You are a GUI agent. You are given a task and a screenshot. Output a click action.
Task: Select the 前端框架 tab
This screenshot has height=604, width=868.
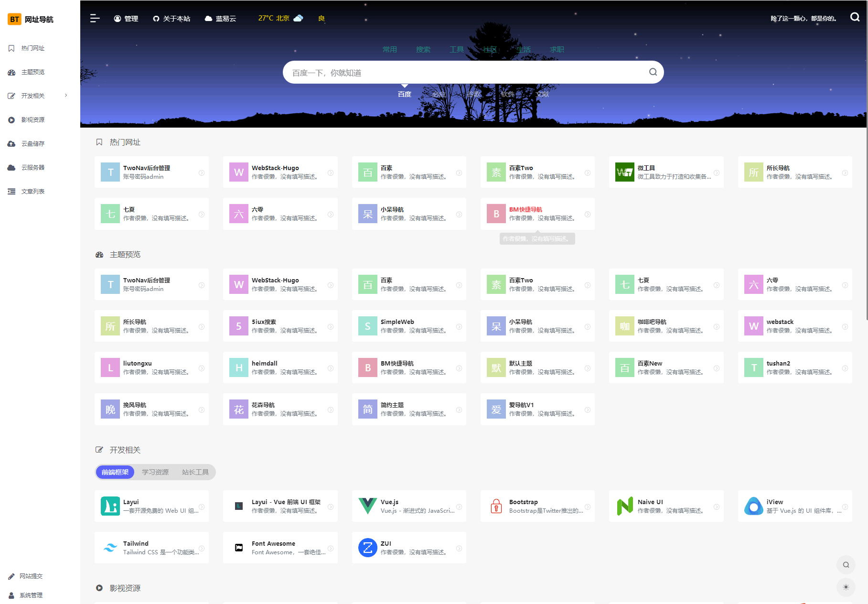pyautogui.click(x=115, y=472)
